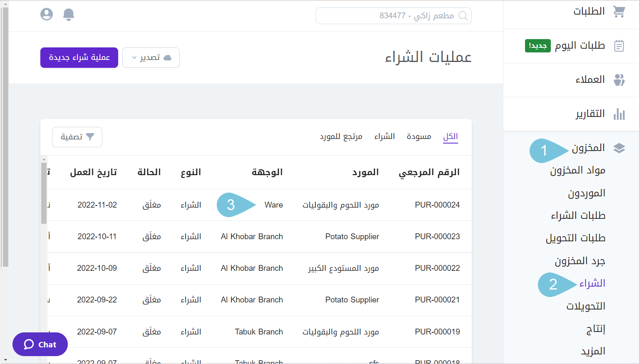The width and height of the screenshot is (639, 364).
Task: Click the restaurant search input field
Action: click(394, 16)
